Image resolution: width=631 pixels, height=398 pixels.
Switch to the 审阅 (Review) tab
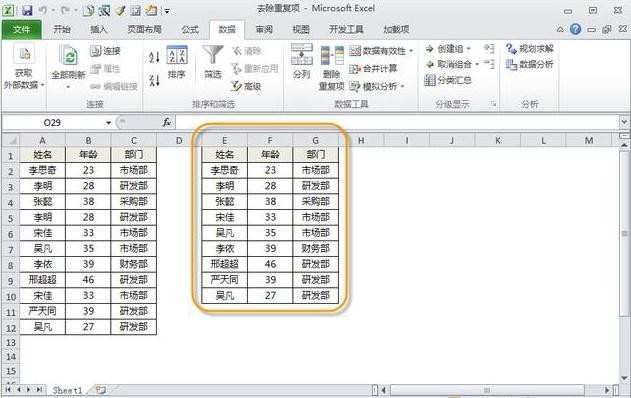coord(264,29)
